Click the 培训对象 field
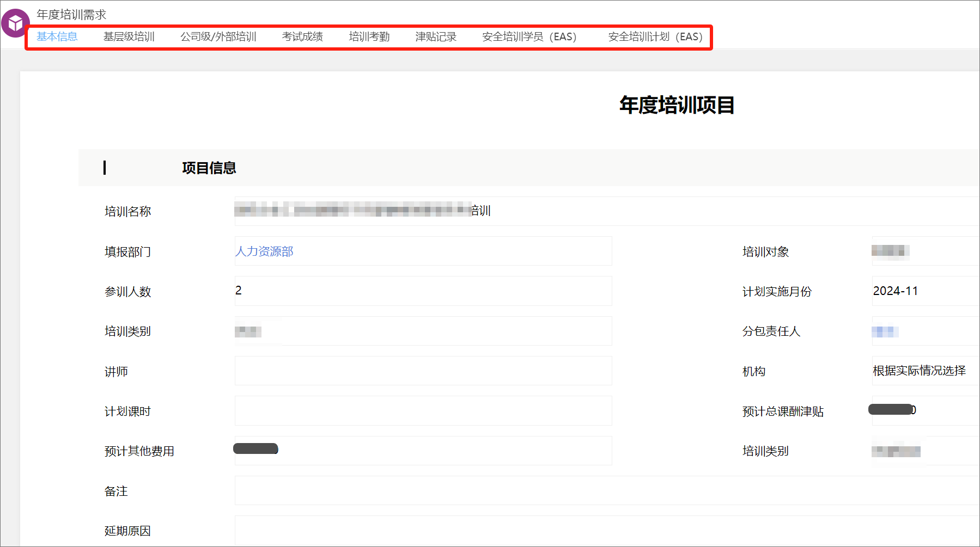 926,251
